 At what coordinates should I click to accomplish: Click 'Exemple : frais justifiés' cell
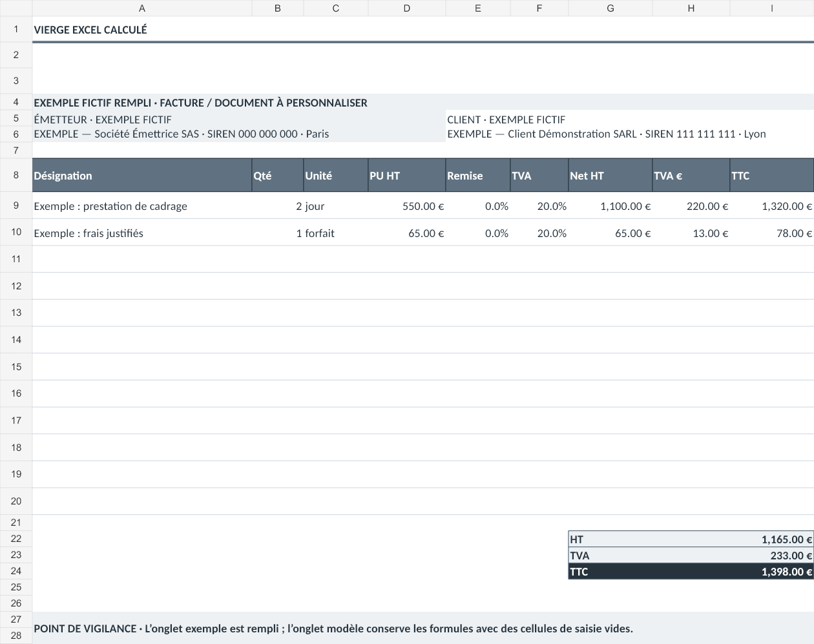142,233
